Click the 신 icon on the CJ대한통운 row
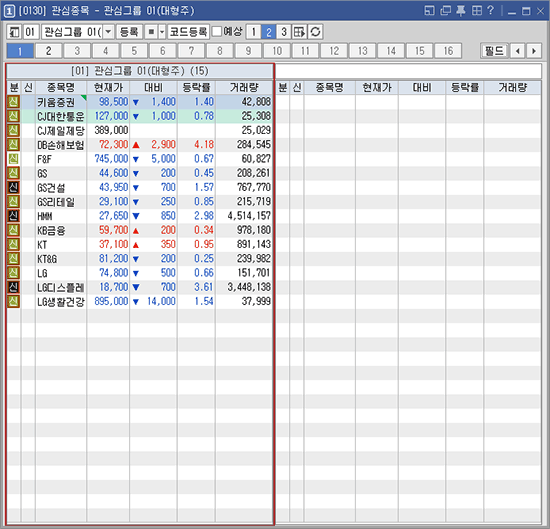The height and width of the screenshot is (529, 550). pyautogui.click(x=13, y=116)
